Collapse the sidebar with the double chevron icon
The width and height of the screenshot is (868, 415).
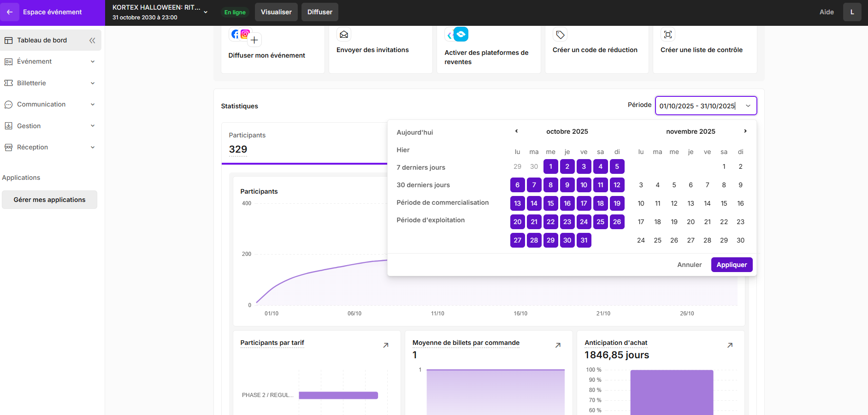[92, 41]
